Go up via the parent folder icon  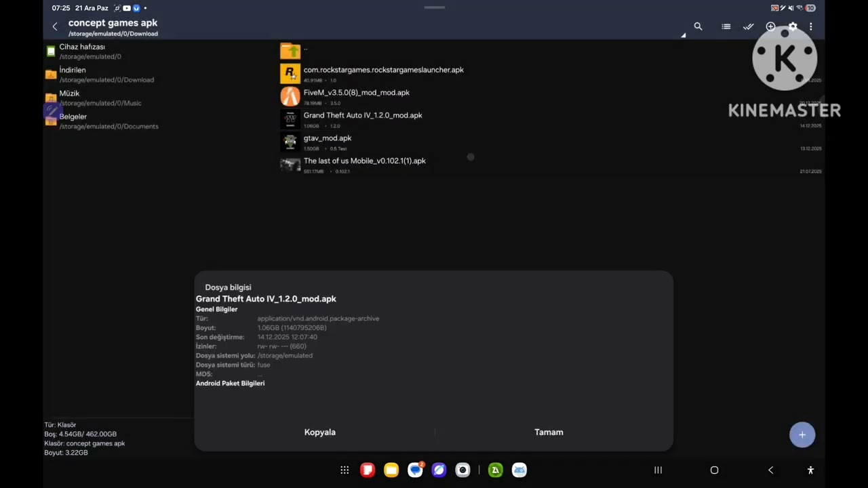[290, 50]
